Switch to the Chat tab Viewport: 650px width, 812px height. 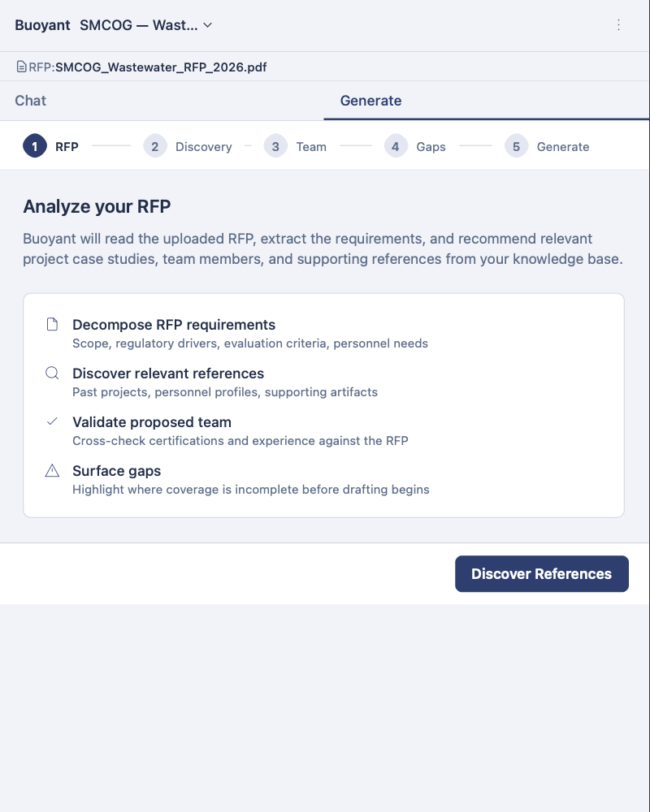(31, 101)
